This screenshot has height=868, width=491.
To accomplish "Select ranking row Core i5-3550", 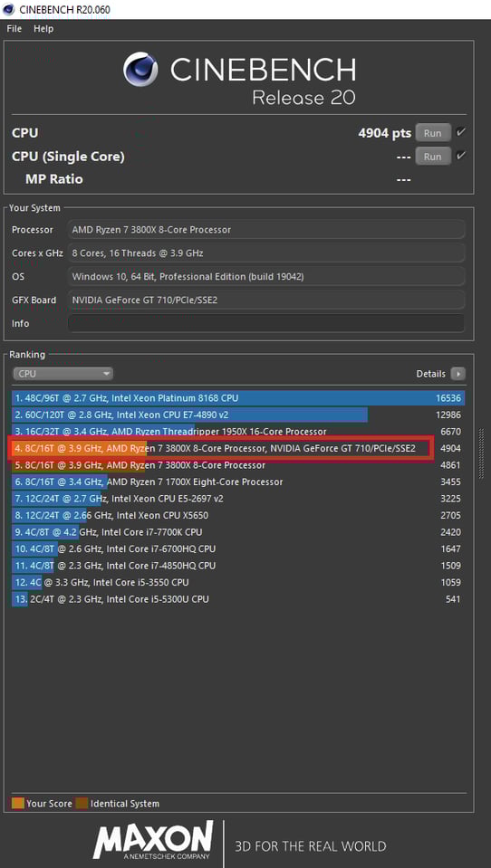I will coord(238,582).
